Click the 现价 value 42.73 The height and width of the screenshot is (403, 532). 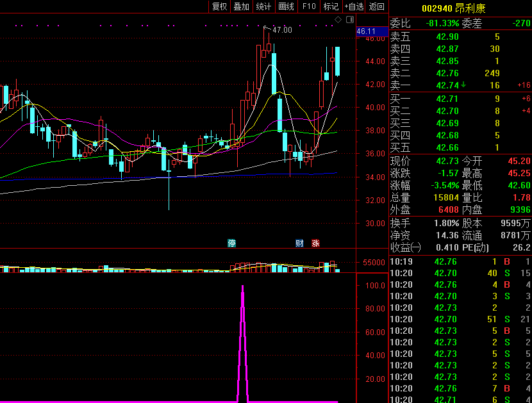(447, 161)
